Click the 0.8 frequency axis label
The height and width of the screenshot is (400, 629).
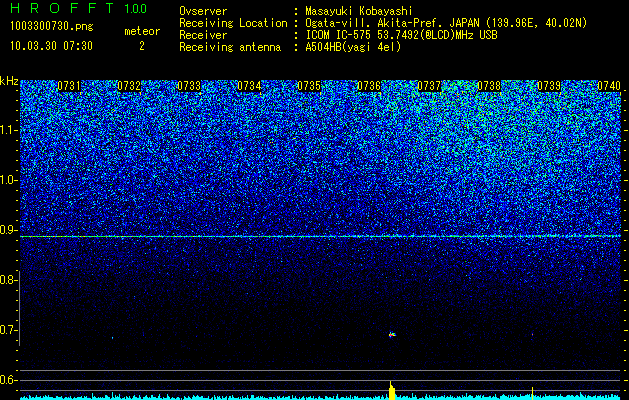click(x=7, y=280)
